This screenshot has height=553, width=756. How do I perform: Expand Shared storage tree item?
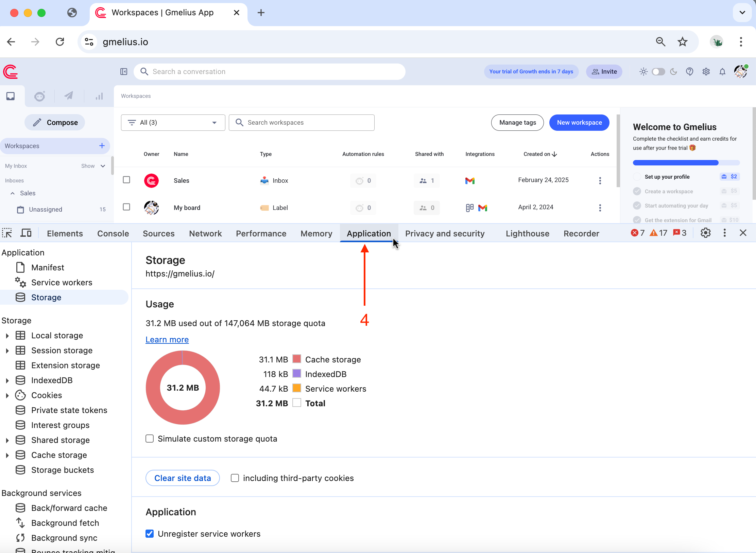[7, 440]
